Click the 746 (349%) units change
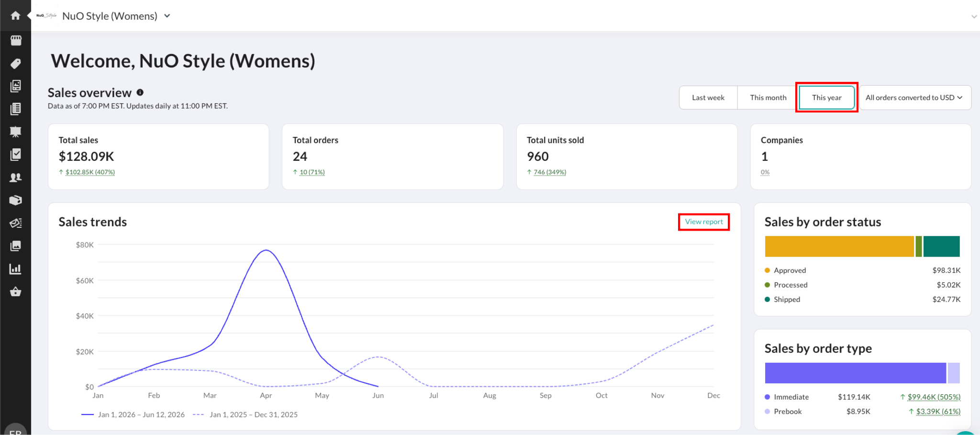 [550, 172]
